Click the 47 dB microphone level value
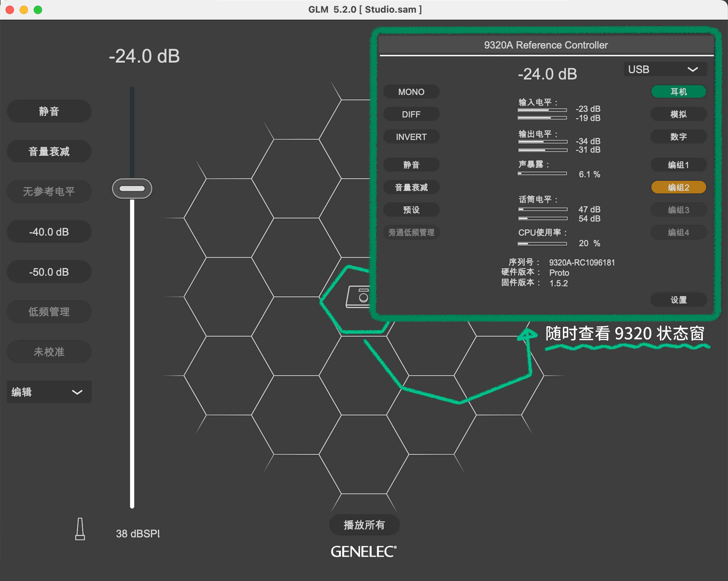The image size is (728, 581). (x=589, y=209)
